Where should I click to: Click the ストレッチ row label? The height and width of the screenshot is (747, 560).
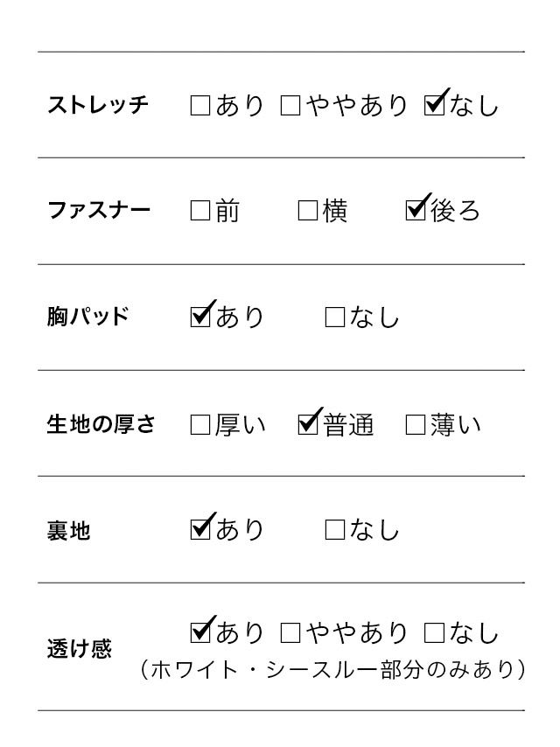click(x=98, y=106)
